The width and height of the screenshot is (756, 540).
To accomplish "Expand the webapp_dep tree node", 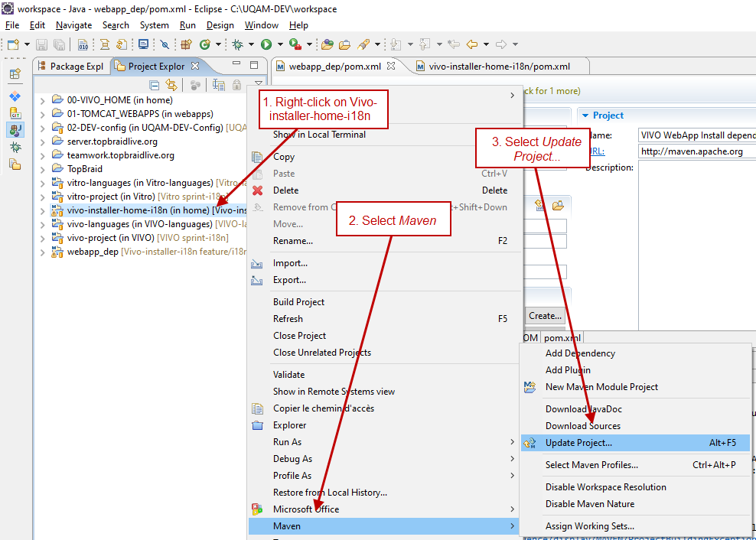I will point(42,252).
